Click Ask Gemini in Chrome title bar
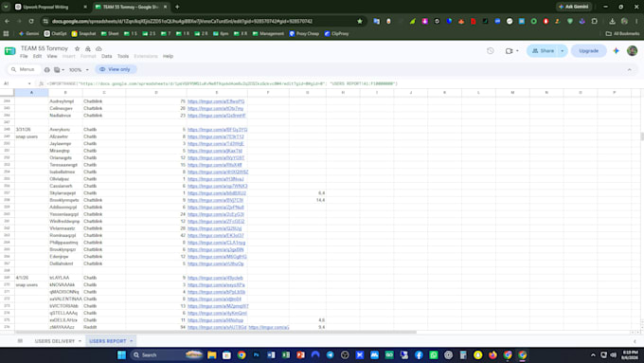 click(574, 7)
